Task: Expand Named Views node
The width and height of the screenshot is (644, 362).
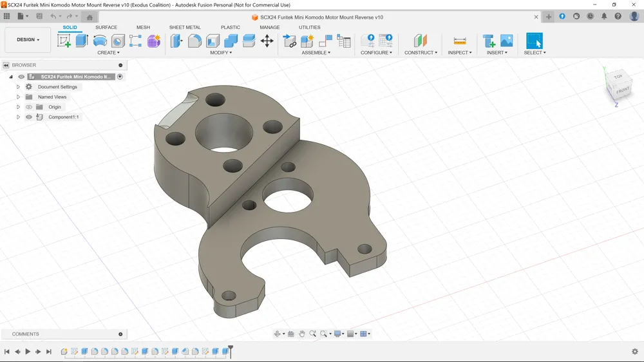Action: click(18, 97)
